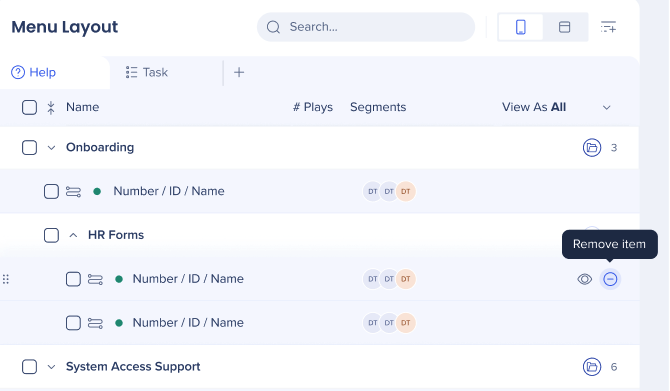The width and height of the screenshot is (670, 391).
Task: Open the View As All dropdown
Action: [x=556, y=107]
